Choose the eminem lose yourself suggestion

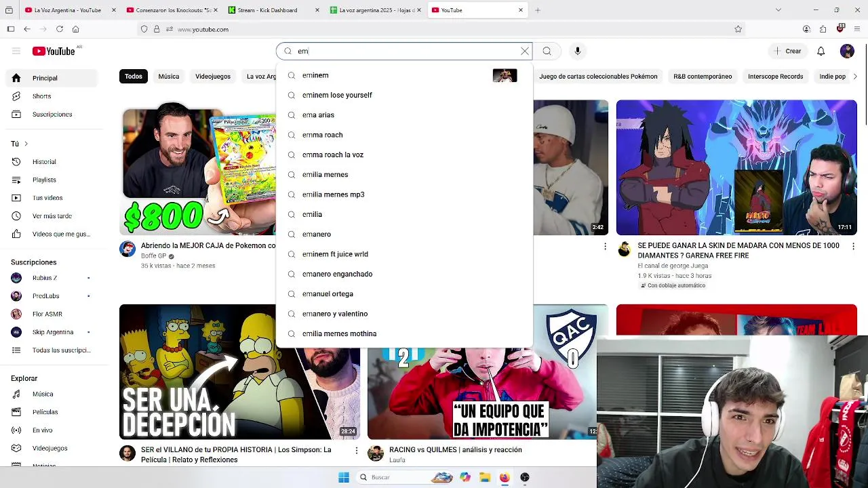[404, 95]
